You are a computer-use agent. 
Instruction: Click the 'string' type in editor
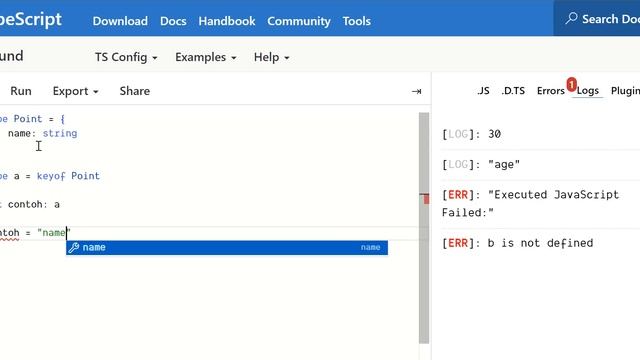coord(60,133)
